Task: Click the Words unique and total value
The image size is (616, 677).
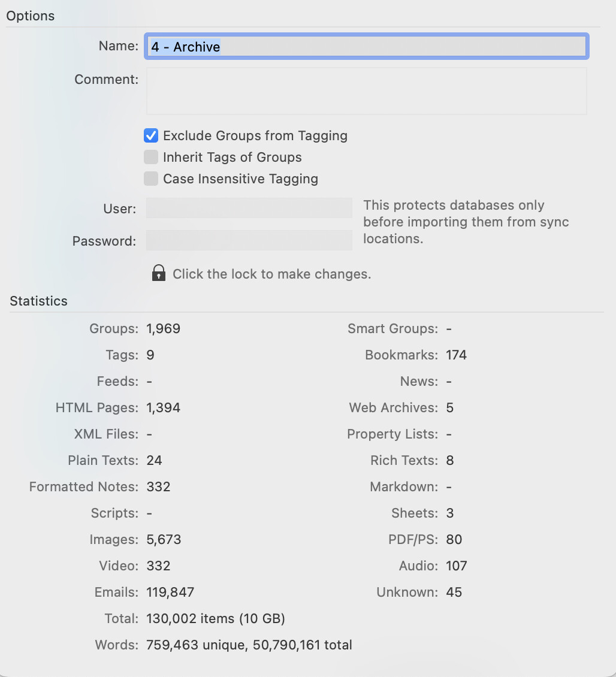Action: (249, 645)
